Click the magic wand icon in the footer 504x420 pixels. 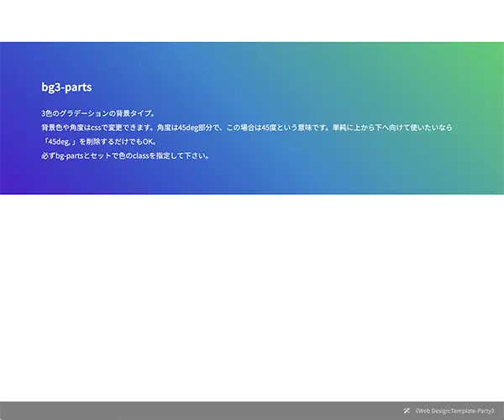(407, 411)
